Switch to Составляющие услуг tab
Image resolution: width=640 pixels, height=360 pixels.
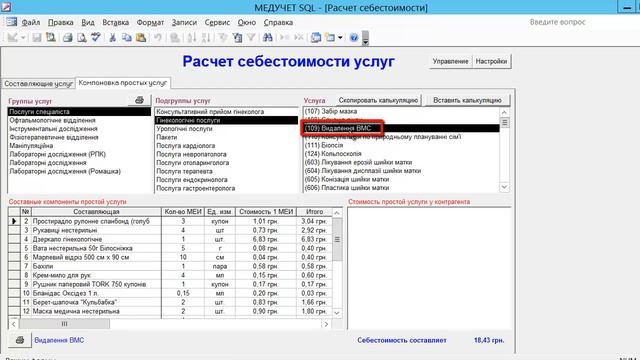38,84
